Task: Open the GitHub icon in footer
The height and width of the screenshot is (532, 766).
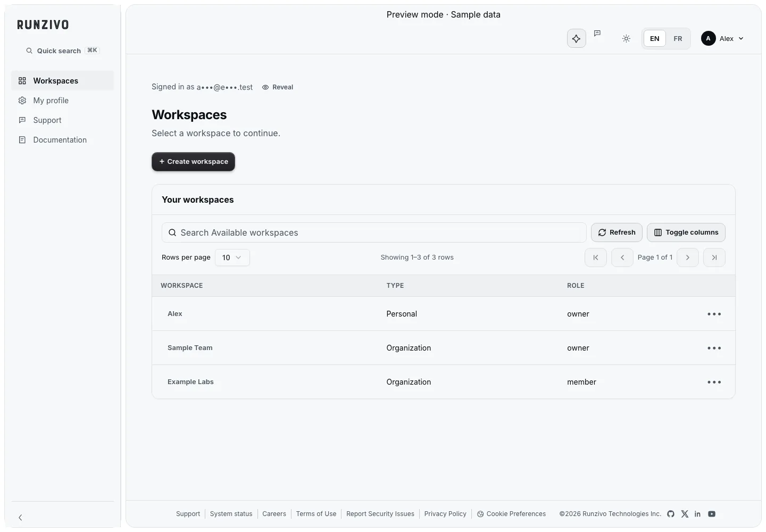Action: (671, 514)
